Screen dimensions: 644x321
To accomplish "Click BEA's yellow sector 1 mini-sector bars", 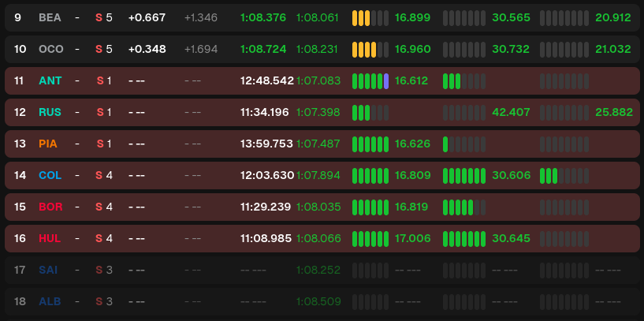I will coord(370,18).
